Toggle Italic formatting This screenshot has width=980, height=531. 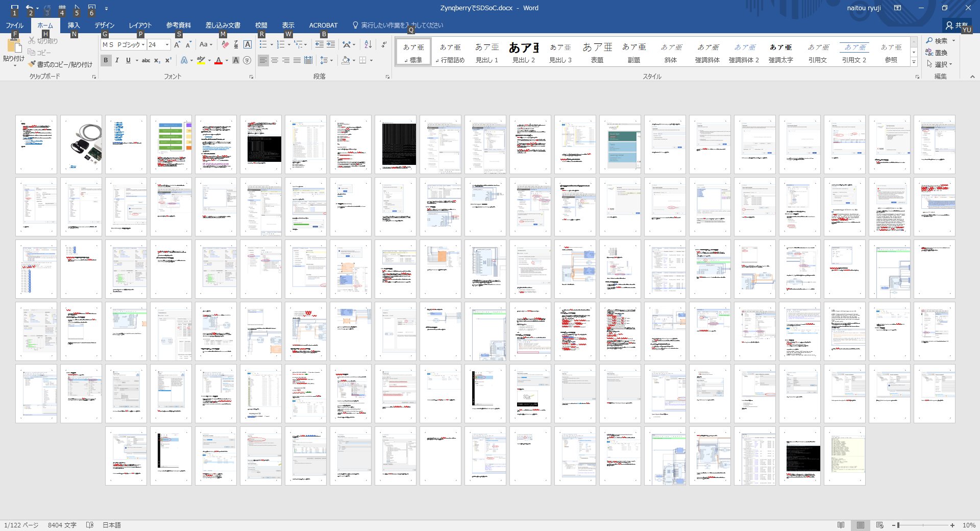coord(117,60)
